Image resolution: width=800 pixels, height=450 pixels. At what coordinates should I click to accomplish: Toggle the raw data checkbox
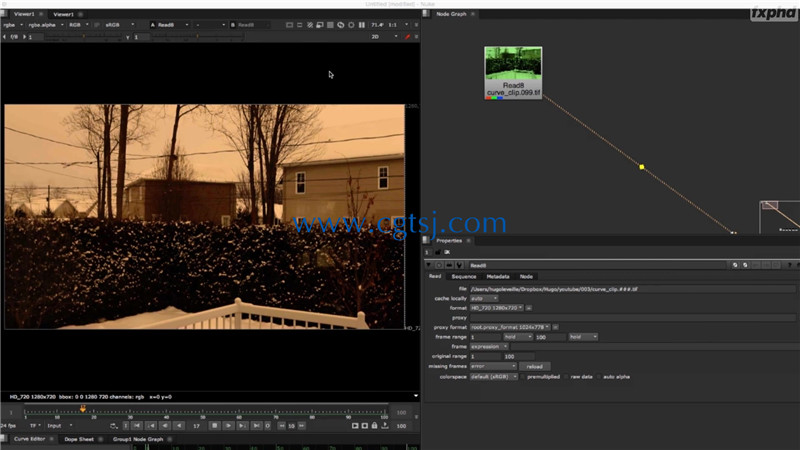pyautogui.click(x=566, y=377)
